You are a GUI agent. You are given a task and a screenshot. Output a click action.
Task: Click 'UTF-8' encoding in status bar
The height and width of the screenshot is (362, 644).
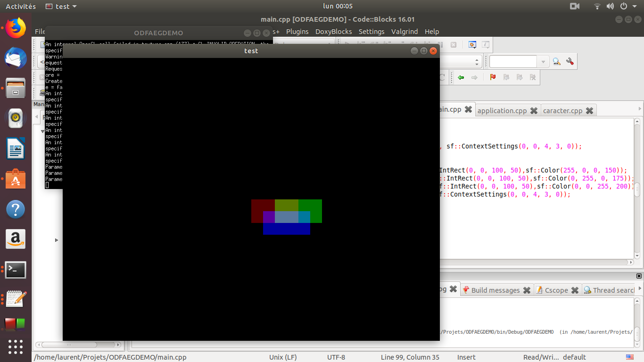coord(336,357)
